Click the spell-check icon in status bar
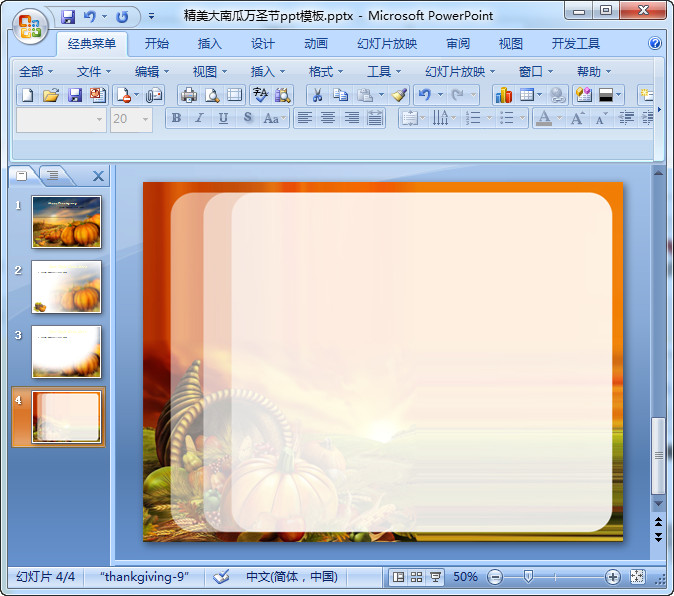The width and height of the screenshot is (674, 596). click(221, 577)
